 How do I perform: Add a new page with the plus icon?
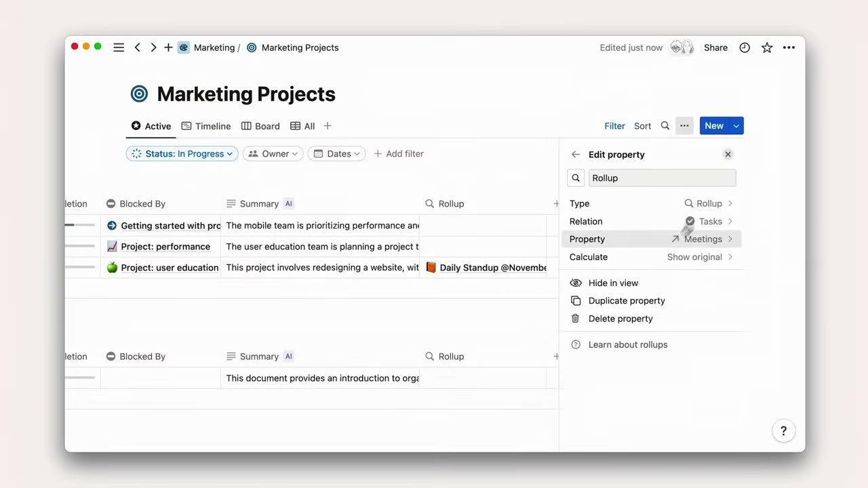click(x=168, y=47)
